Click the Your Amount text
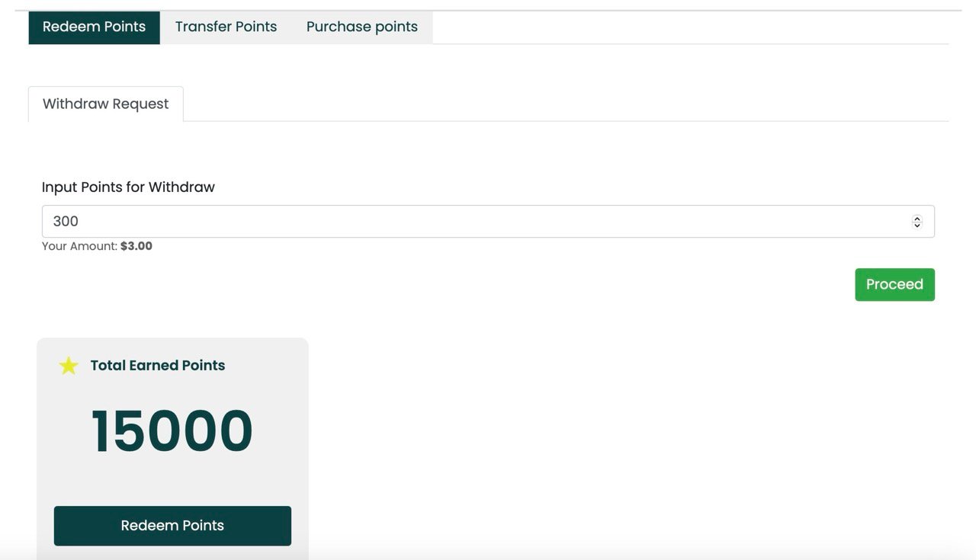 [x=79, y=246]
